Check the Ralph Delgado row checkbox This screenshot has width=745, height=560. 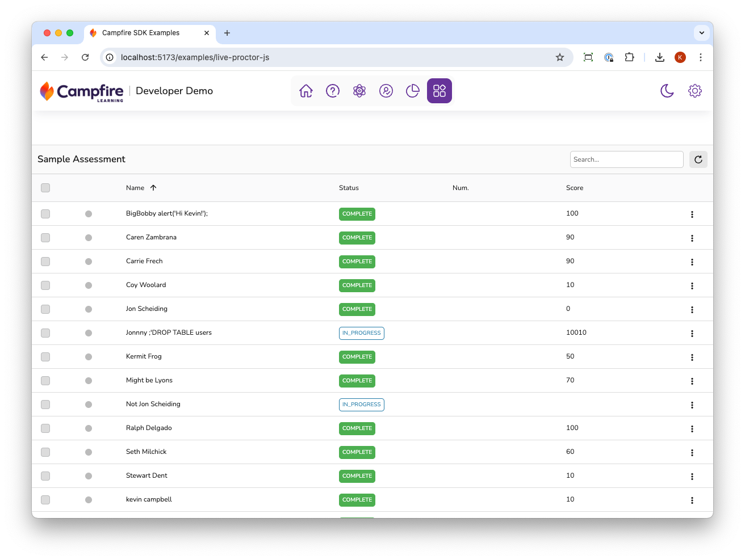click(x=45, y=428)
